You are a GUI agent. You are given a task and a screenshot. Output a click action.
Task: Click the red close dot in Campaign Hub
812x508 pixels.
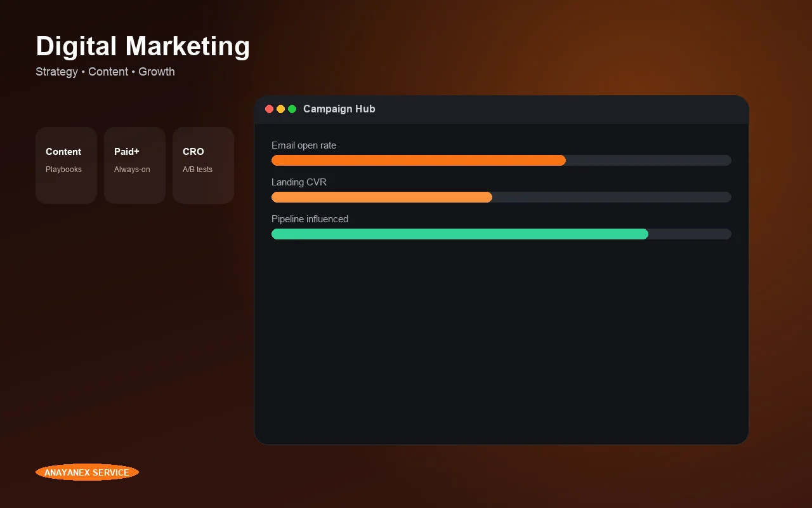[270, 109]
